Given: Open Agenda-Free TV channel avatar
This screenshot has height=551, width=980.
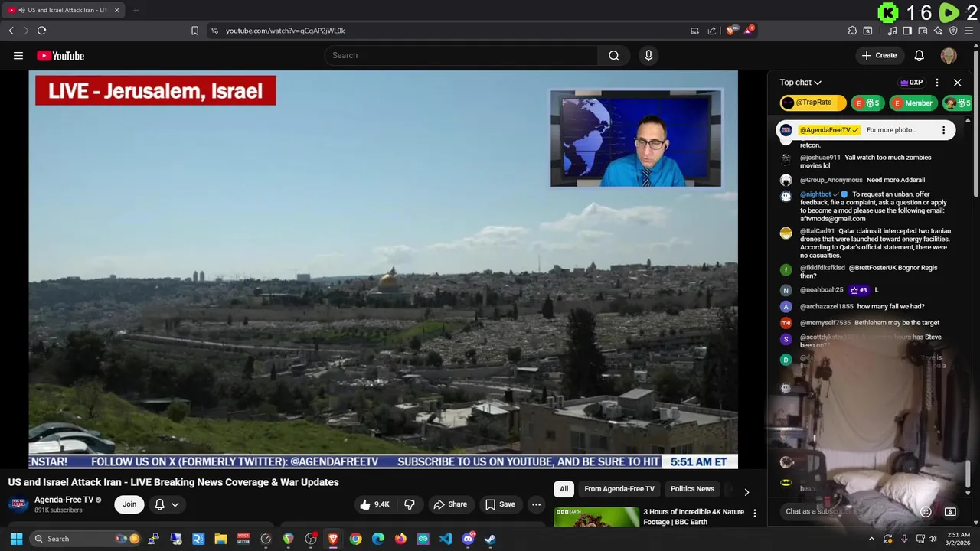Looking at the screenshot, I should (19, 504).
